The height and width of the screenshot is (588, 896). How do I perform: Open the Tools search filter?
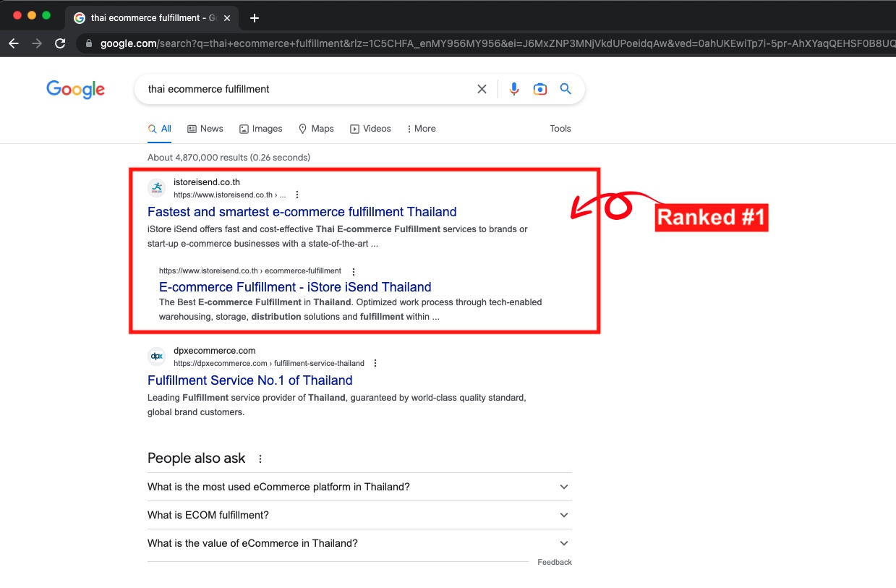(x=560, y=129)
